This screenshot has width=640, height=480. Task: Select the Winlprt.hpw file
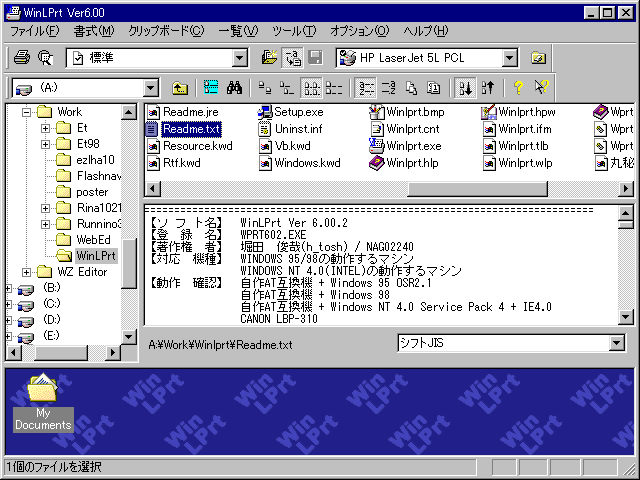(518, 112)
